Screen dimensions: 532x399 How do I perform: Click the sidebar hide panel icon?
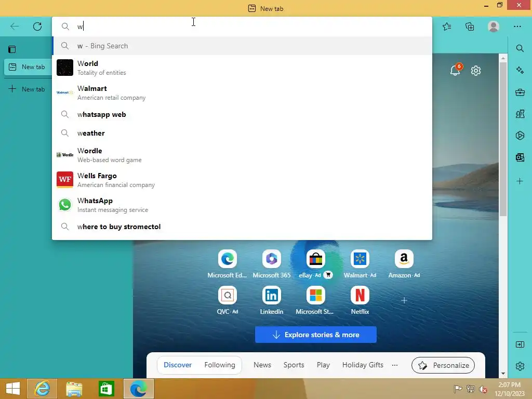point(520,344)
